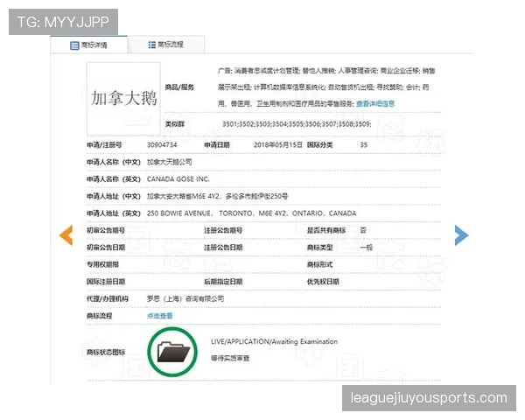Open the 点击查看 trademark process link
The image size is (525, 420).
click(x=160, y=316)
